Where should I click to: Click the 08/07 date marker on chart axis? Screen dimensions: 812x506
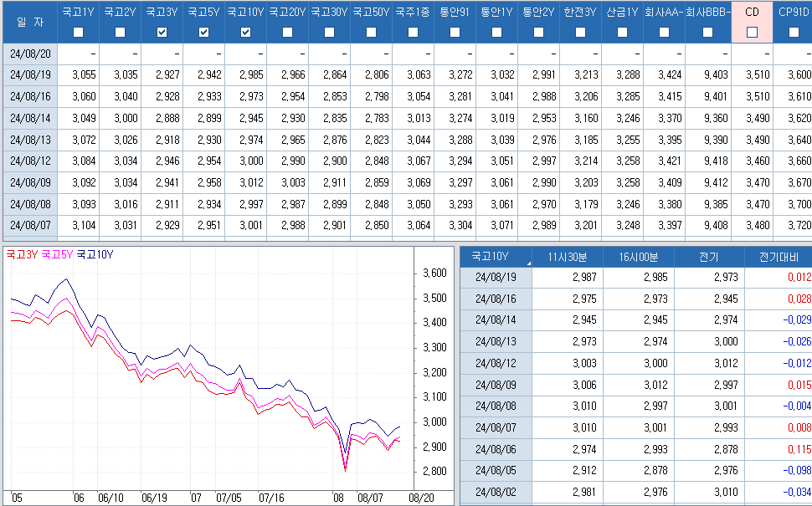pyautogui.click(x=371, y=497)
